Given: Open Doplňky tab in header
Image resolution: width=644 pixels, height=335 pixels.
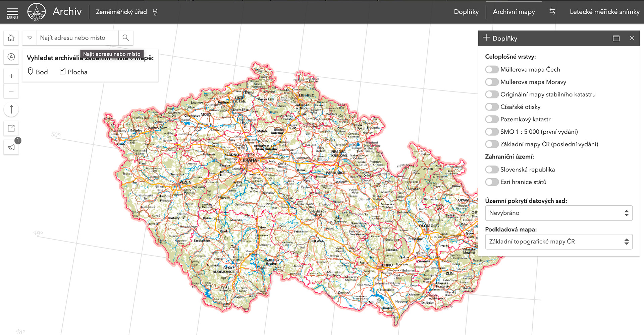Looking at the screenshot, I should (466, 12).
